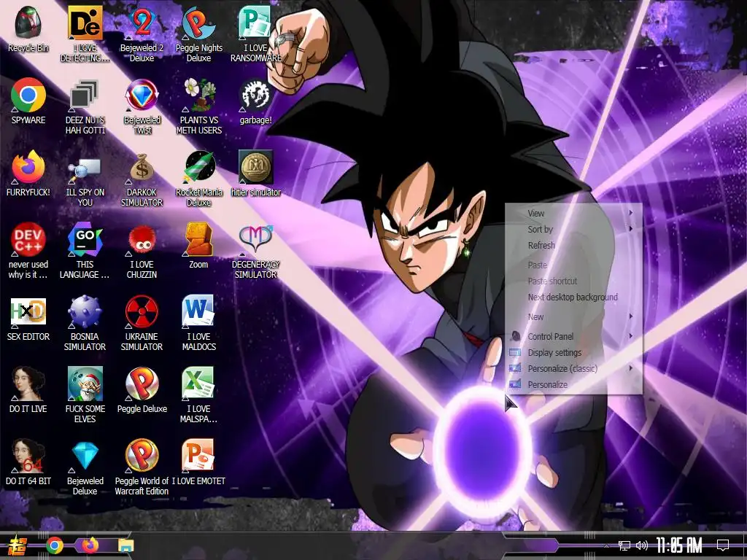
Task: Show hidden tray icons arrow
Action: point(606,545)
